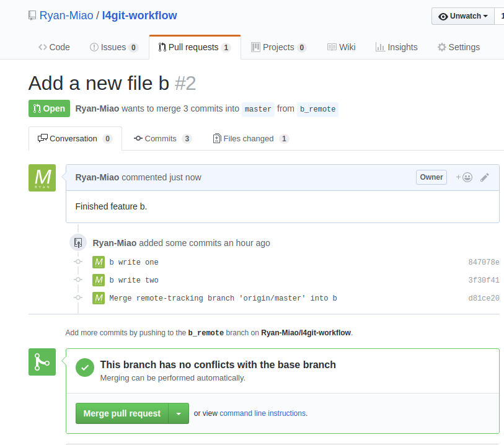The image size is (504, 445).
Task: Add a reaction with the smiley icon
Action: click(x=464, y=177)
